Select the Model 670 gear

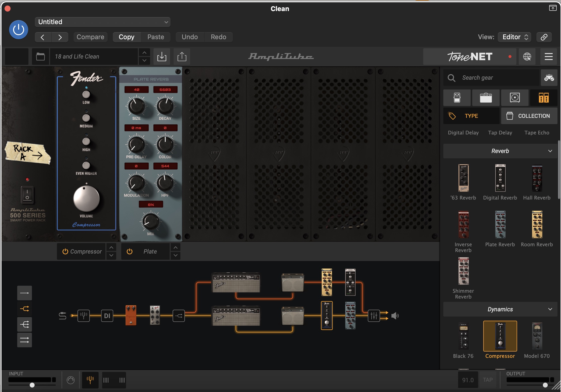pos(537,340)
